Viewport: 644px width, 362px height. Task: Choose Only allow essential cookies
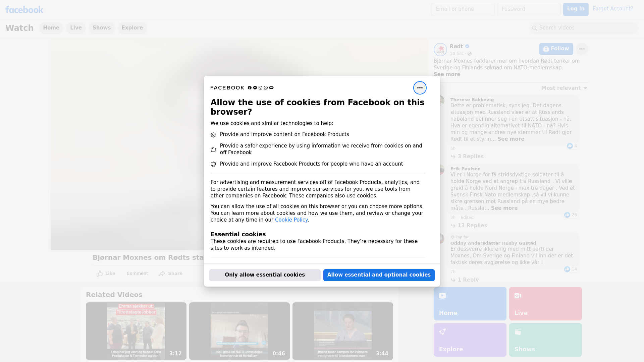[x=265, y=275]
